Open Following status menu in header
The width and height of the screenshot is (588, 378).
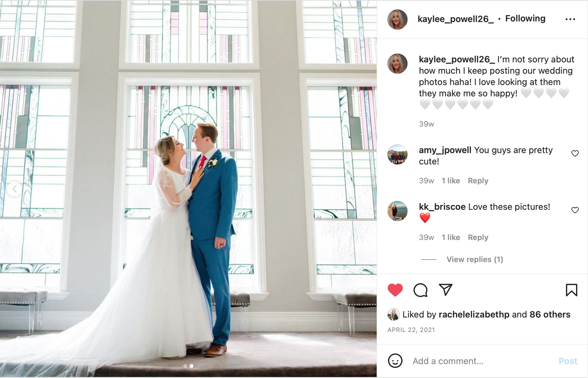tap(525, 19)
